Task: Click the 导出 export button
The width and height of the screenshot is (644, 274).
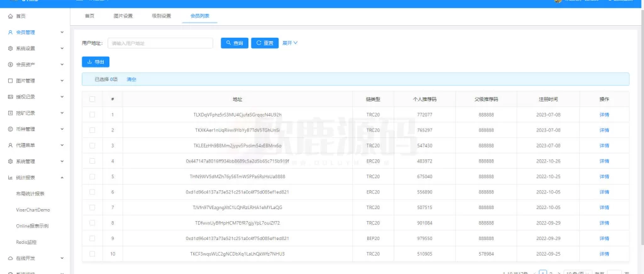Action: (96, 62)
